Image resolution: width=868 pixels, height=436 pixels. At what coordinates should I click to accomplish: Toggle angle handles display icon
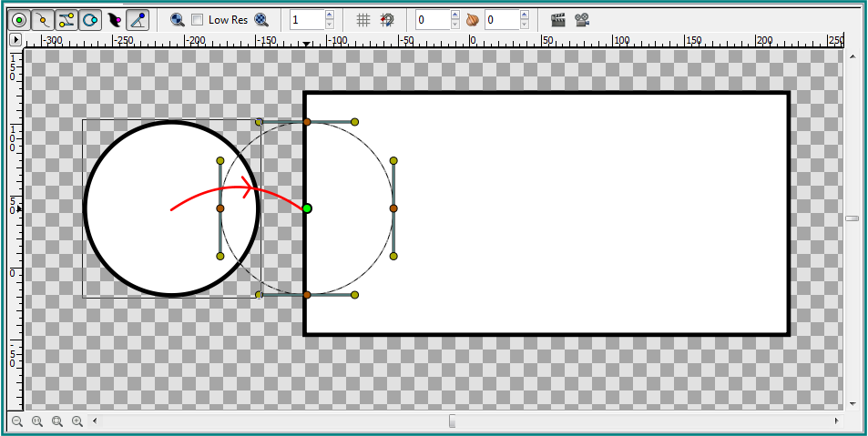pyautogui.click(x=138, y=20)
